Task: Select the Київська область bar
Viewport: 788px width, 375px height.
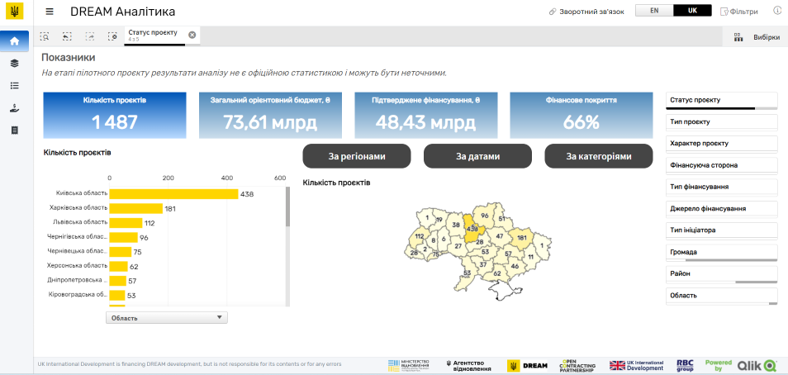Action: pyautogui.click(x=173, y=194)
